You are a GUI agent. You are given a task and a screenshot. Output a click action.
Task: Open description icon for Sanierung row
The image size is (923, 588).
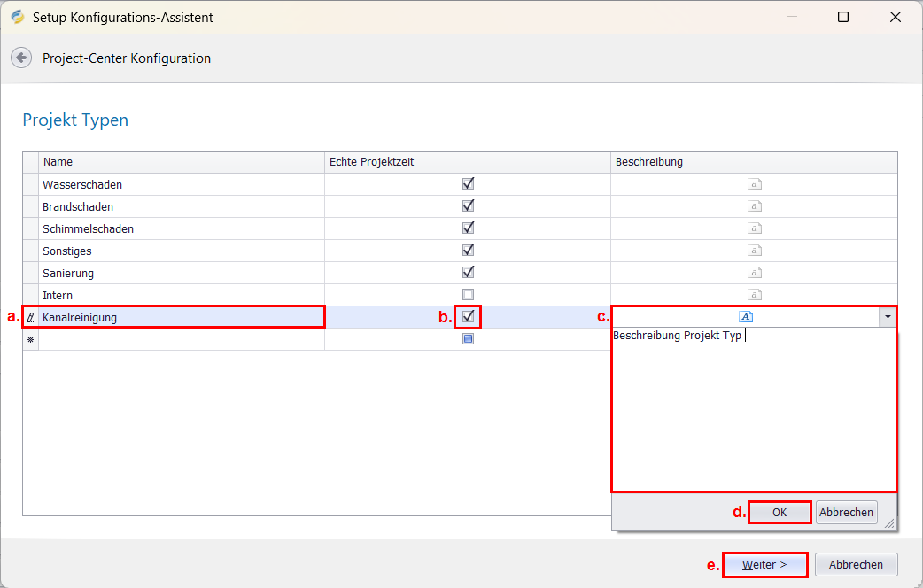click(755, 273)
